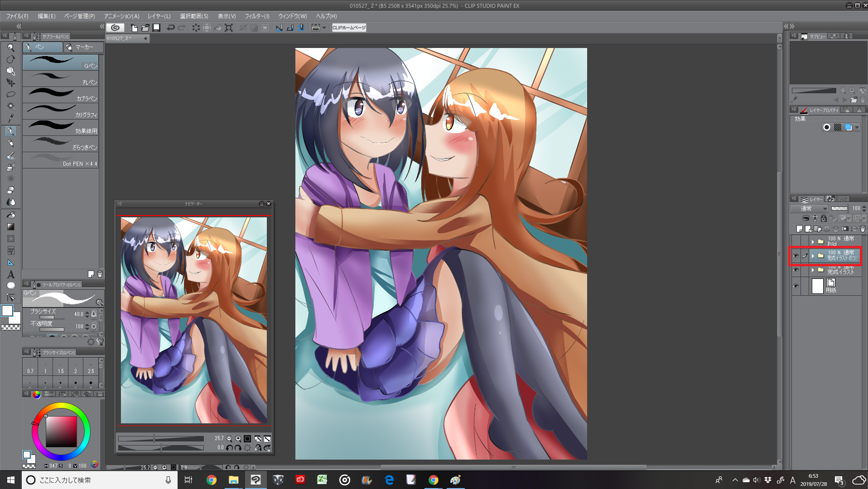Click inside the color wheel square
Viewport: 868px width, 489px height.
click(61, 431)
